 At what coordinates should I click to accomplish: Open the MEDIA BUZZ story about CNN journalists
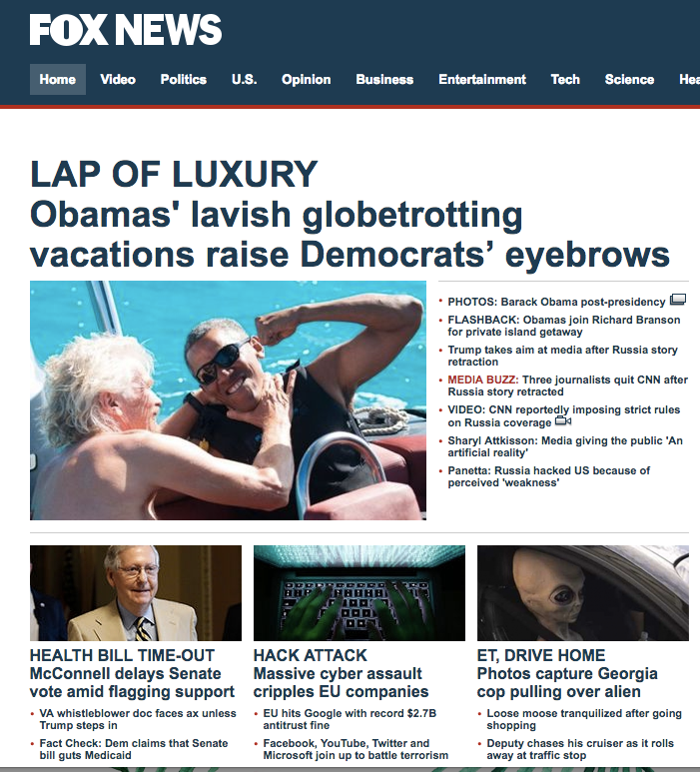click(567, 386)
